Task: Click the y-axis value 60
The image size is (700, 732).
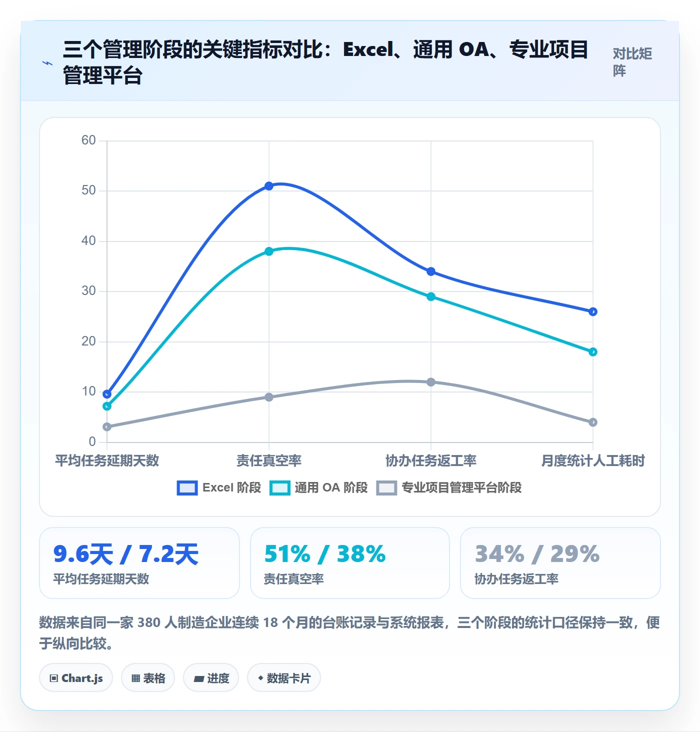Action: [88, 140]
